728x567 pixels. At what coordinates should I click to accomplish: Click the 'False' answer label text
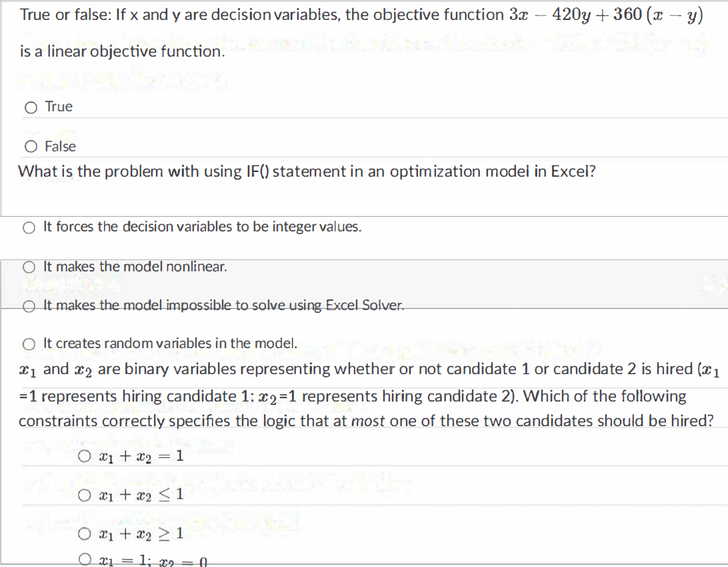61,146
